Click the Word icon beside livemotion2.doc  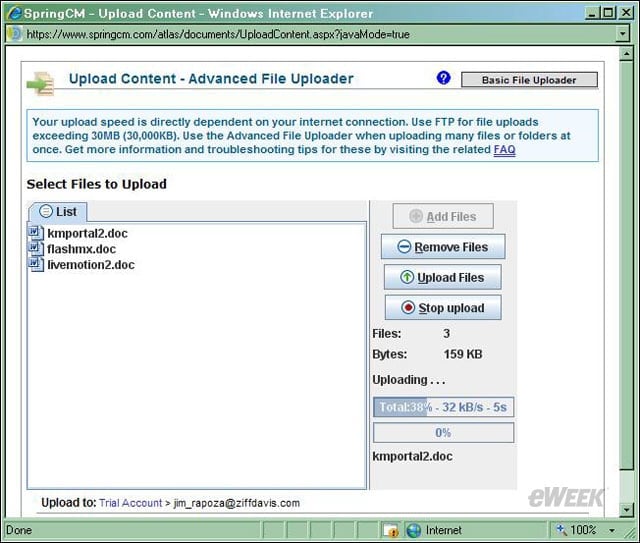click(36, 264)
